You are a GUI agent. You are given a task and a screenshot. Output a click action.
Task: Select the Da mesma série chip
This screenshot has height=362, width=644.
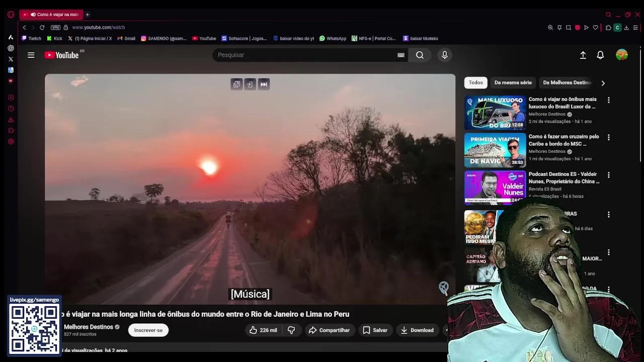coord(513,83)
